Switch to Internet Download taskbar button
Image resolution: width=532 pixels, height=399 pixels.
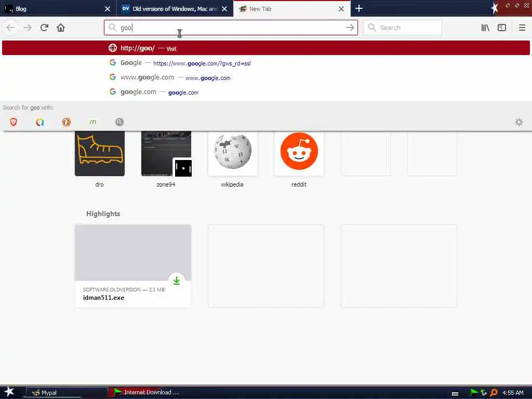click(x=149, y=392)
